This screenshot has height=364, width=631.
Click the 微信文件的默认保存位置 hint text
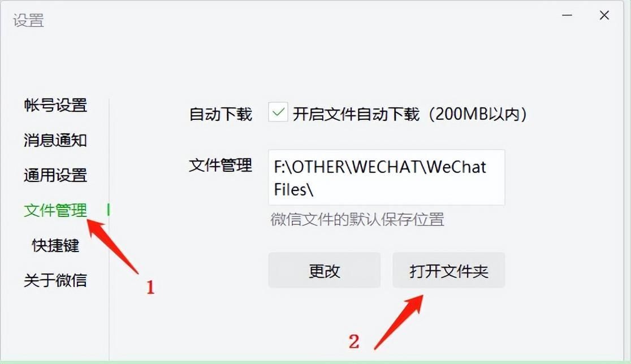pyautogui.click(x=357, y=220)
